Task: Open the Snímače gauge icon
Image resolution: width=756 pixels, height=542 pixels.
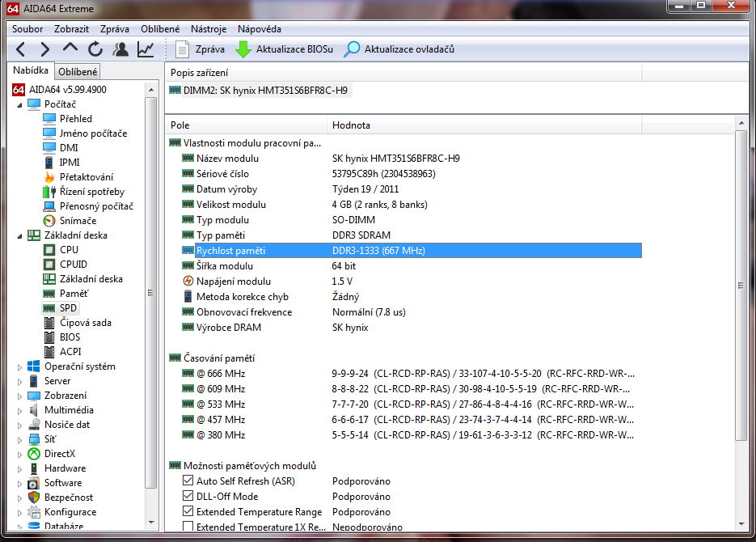Action: 49,221
